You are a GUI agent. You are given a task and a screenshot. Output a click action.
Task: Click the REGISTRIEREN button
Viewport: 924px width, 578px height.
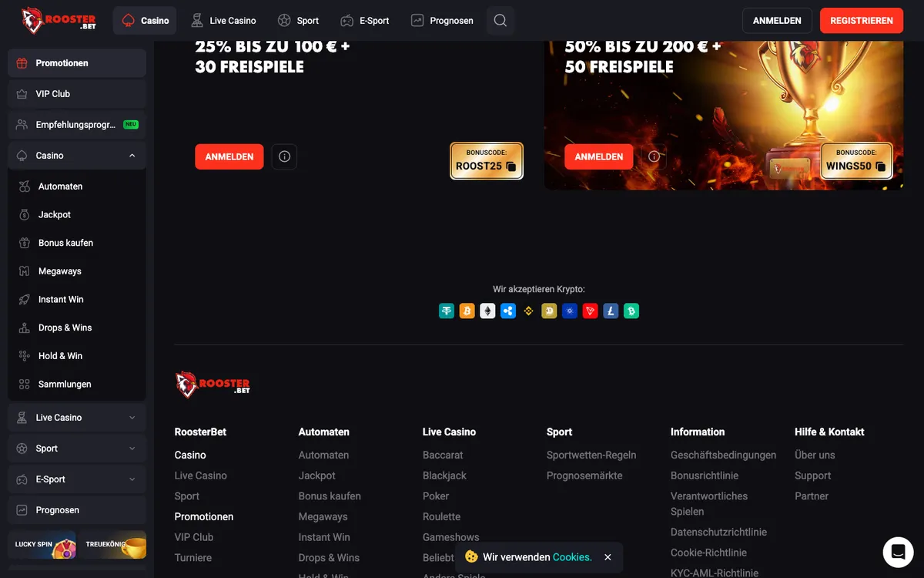pyautogui.click(x=862, y=21)
